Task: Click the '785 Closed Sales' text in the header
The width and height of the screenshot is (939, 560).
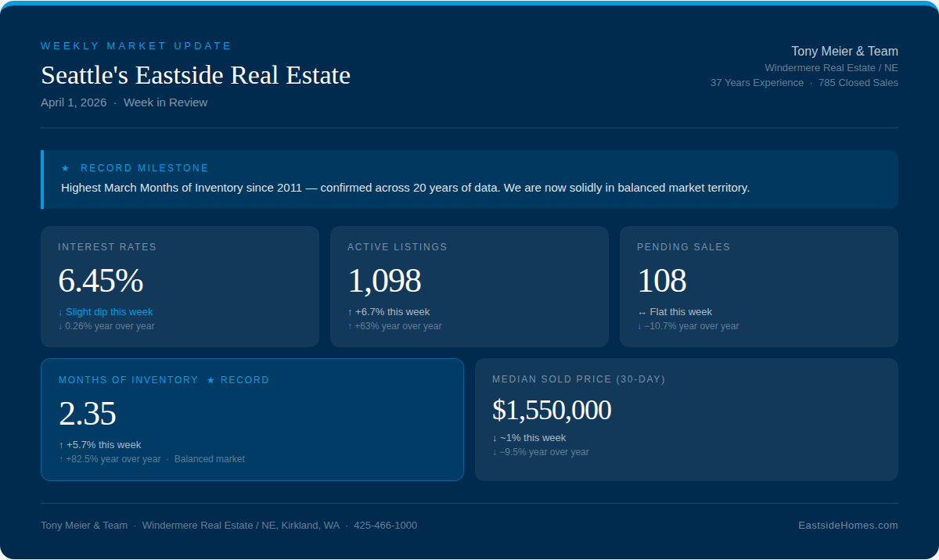Action: pyautogui.click(x=858, y=83)
